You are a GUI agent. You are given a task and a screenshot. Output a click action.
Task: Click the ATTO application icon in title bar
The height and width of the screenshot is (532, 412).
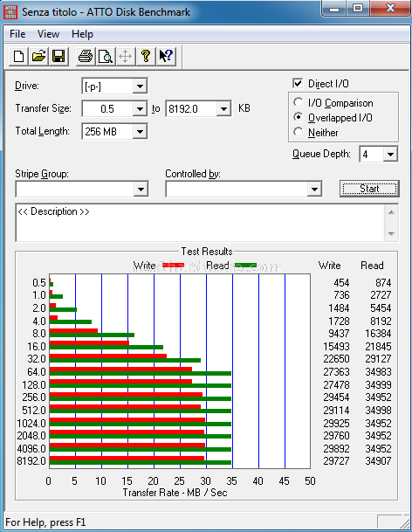[x=10, y=12]
